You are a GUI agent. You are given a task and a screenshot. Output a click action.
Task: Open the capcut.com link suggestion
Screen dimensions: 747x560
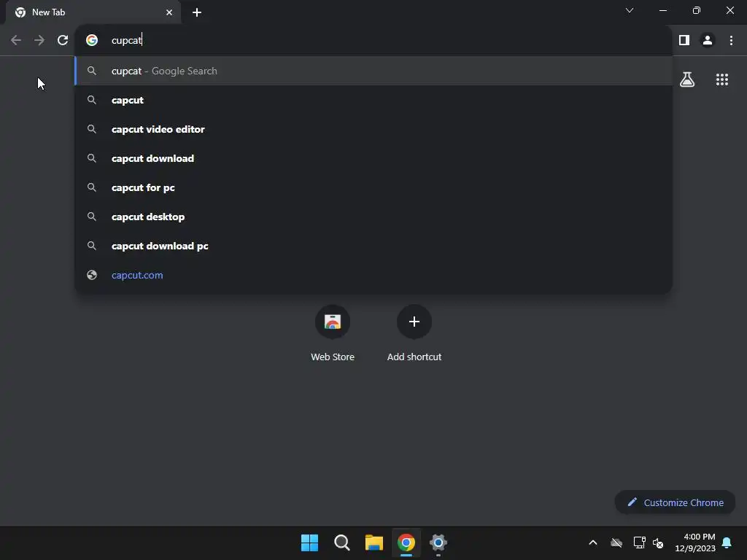point(373,275)
